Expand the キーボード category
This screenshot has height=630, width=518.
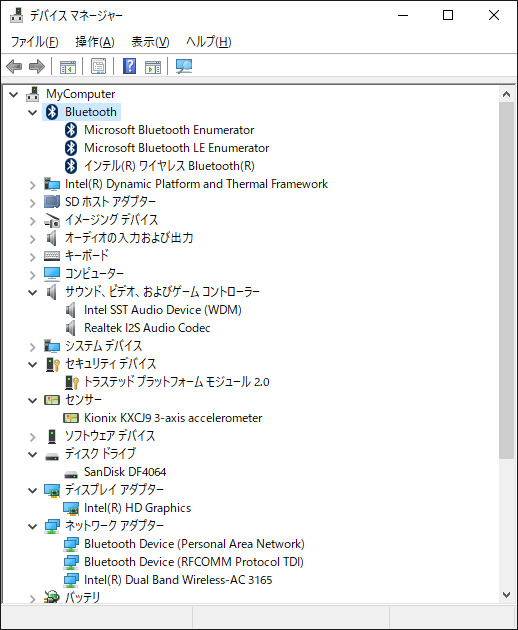[33, 257]
